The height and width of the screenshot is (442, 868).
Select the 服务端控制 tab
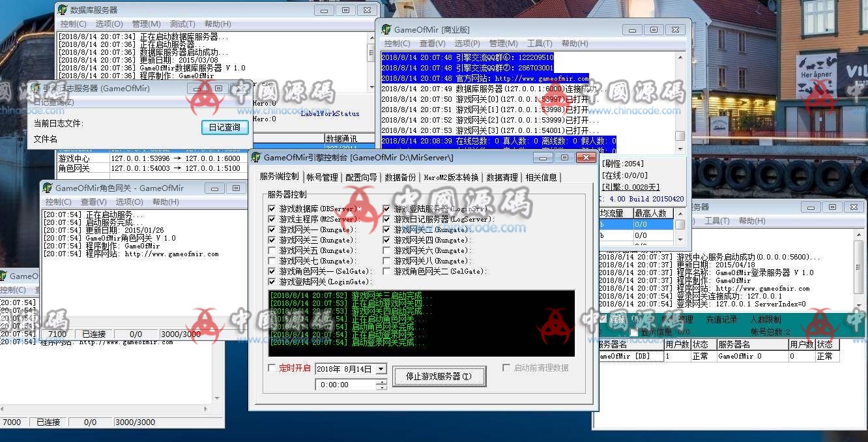(x=280, y=176)
